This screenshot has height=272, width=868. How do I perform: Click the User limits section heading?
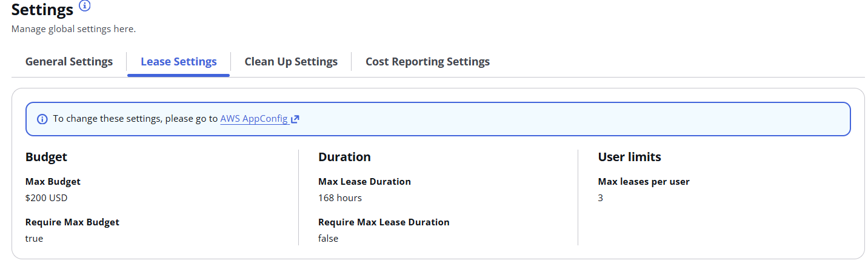(x=629, y=157)
